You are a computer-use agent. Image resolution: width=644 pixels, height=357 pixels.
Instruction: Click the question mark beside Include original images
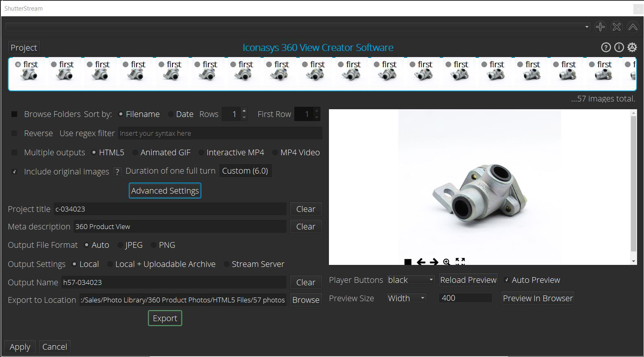pos(117,172)
